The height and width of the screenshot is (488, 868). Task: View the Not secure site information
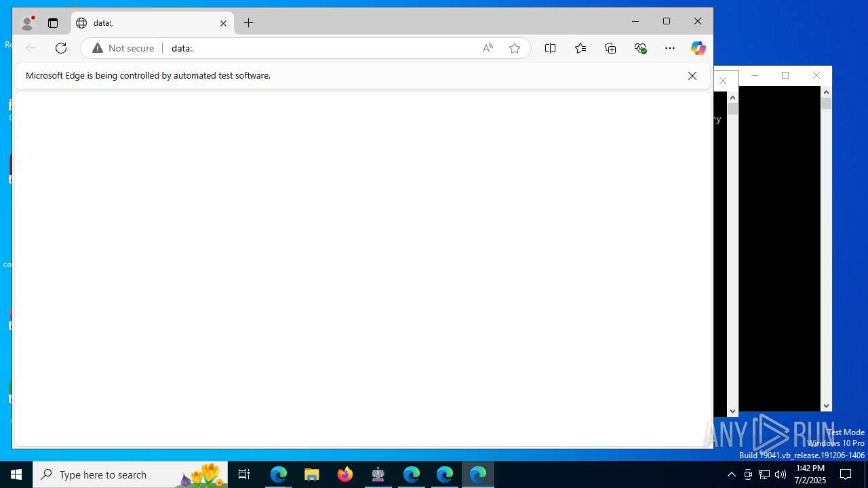coord(123,48)
